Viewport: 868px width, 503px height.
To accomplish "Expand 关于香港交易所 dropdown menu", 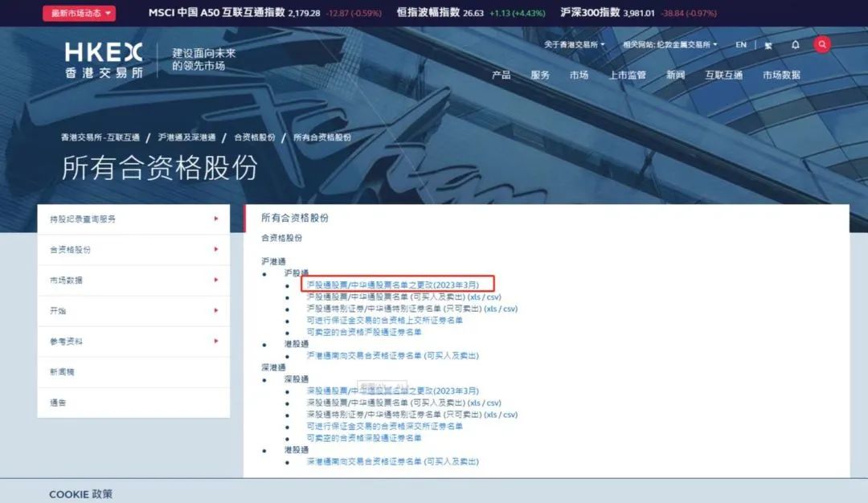I will 574,45.
